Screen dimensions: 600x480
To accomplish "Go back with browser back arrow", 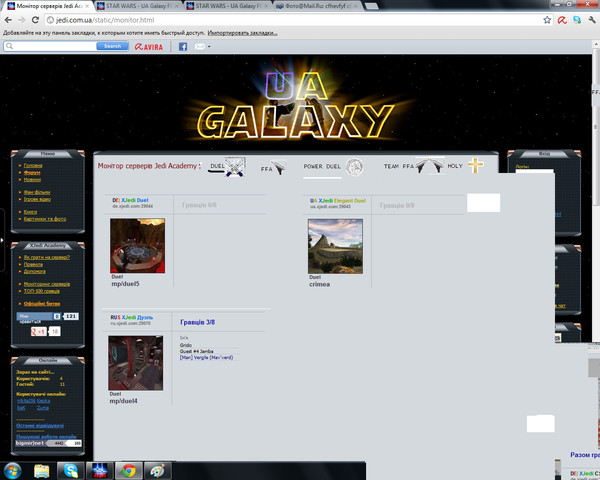I will pyautogui.click(x=8, y=20).
